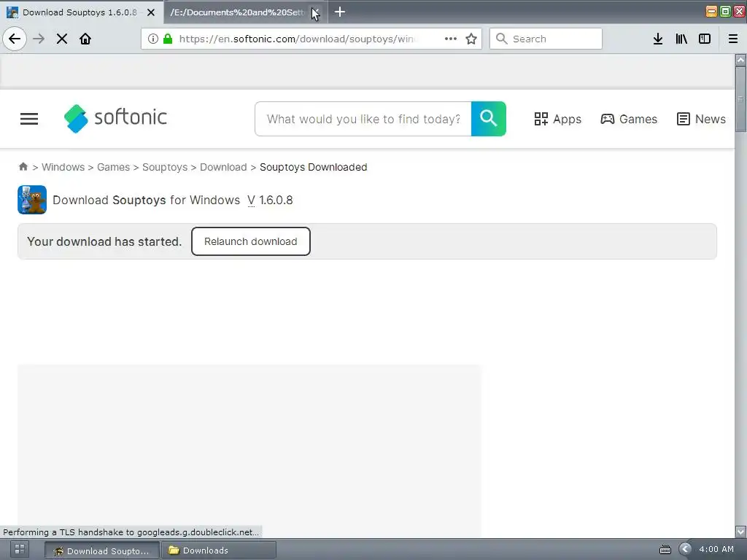
Task: Open a new browser tab
Action: coord(340,12)
